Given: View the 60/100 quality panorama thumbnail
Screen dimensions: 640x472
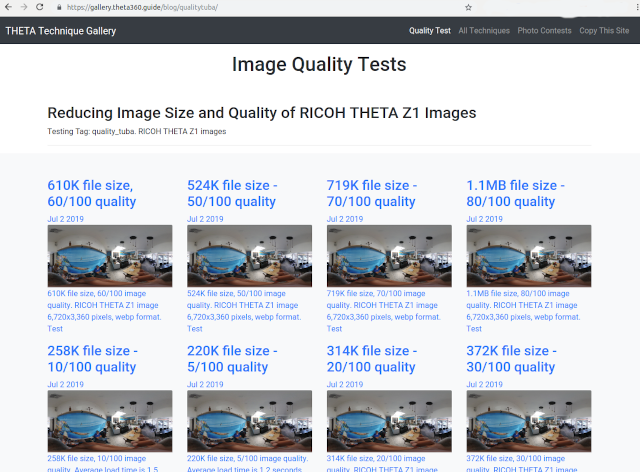Looking at the screenshot, I should [x=110, y=256].
